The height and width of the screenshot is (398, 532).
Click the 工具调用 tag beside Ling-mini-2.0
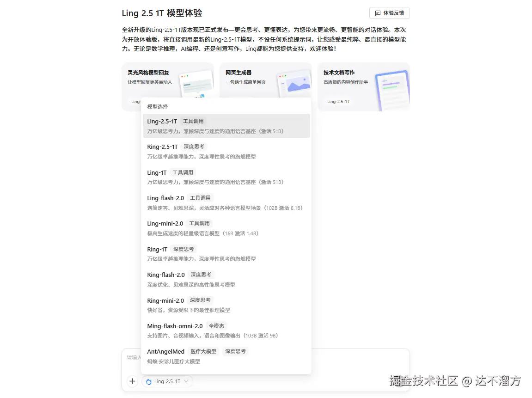(199, 223)
